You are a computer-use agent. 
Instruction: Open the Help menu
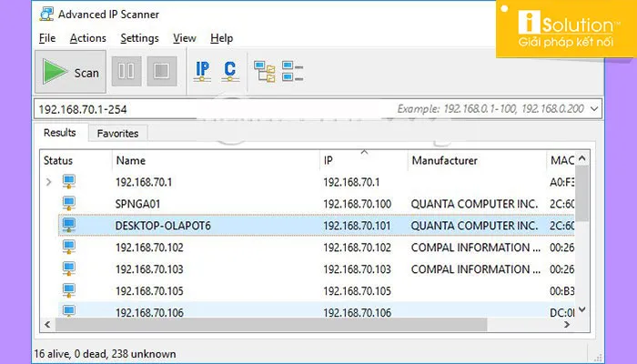221,38
